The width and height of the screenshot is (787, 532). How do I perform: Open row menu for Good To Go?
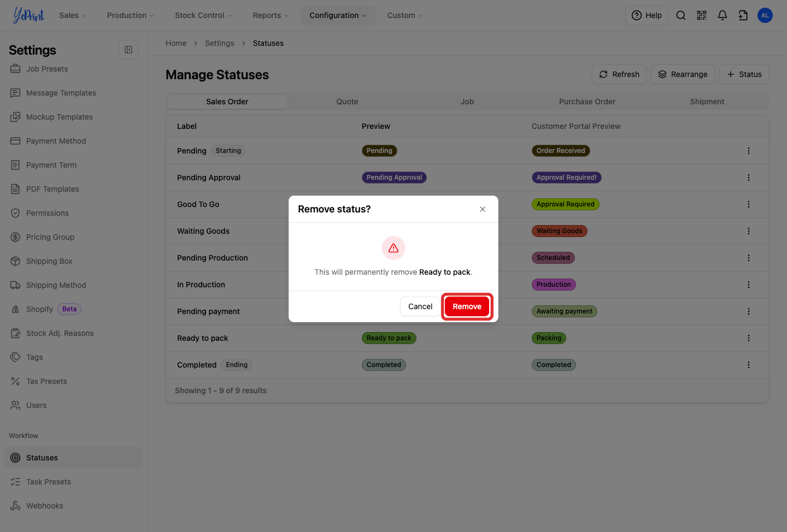tap(749, 204)
